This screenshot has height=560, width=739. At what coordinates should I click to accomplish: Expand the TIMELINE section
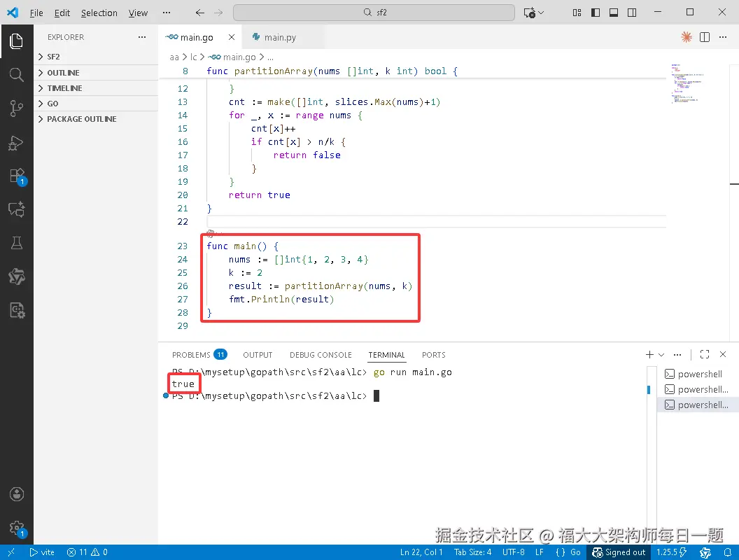tap(96, 88)
